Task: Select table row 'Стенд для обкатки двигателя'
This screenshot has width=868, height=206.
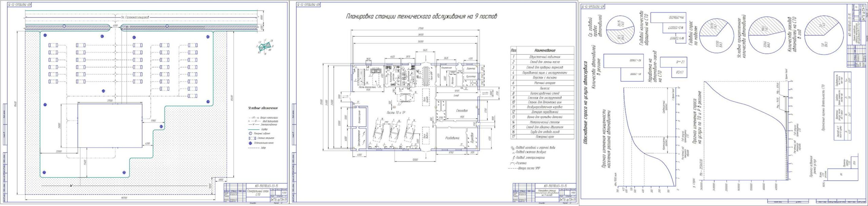Action: click(x=542, y=127)
